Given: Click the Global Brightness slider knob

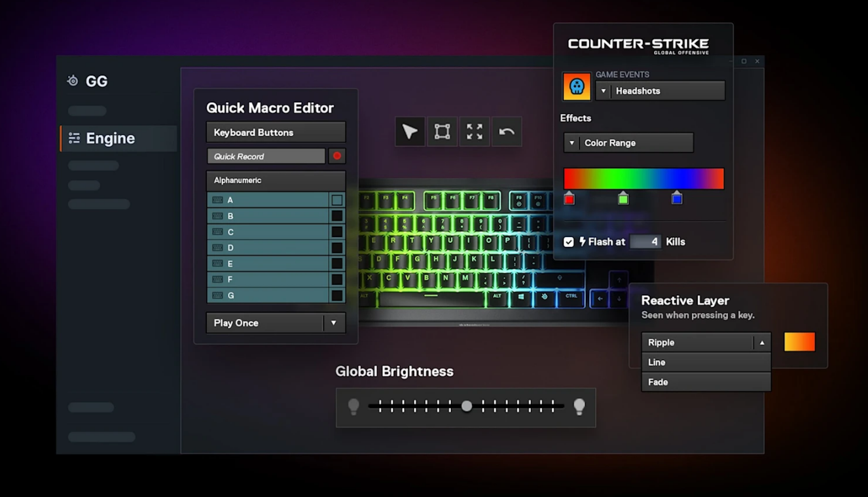Looking at the screenshot, I should coord(467,406).
